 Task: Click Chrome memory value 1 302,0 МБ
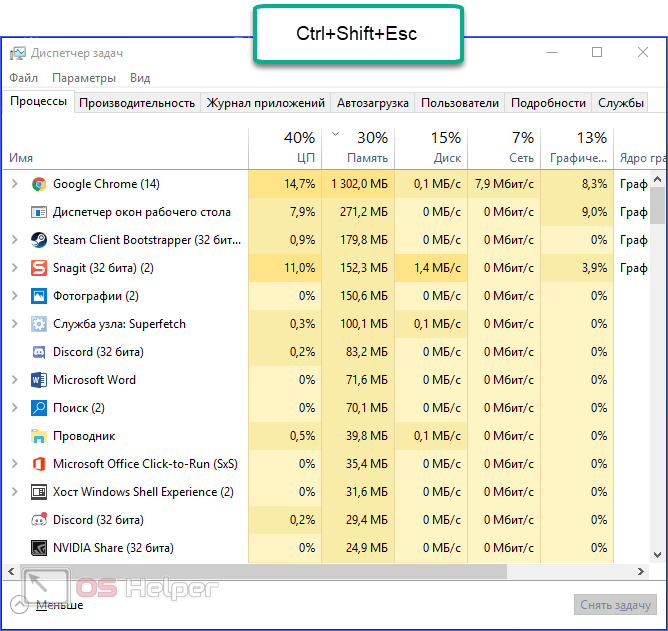point(360,184)
